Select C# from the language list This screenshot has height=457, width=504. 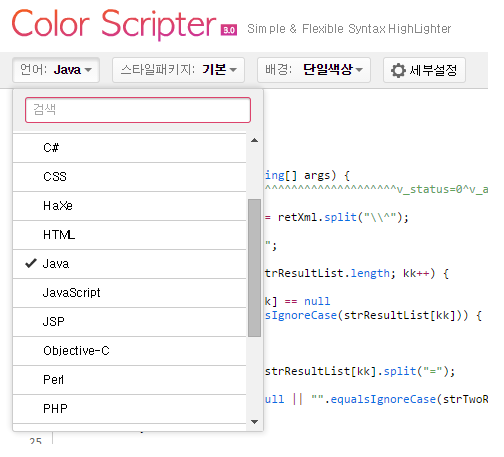pos(129,148)
